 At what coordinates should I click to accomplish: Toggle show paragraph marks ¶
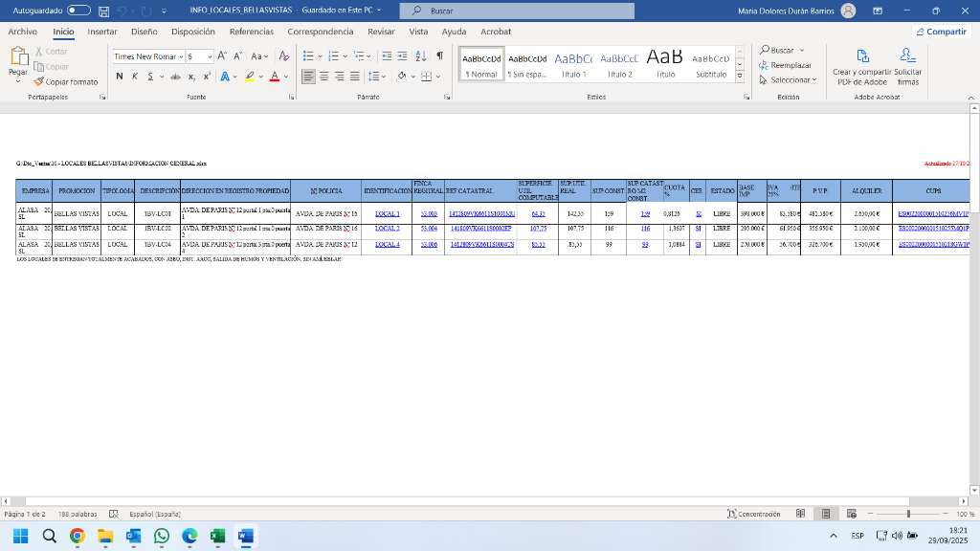(440, 56)
